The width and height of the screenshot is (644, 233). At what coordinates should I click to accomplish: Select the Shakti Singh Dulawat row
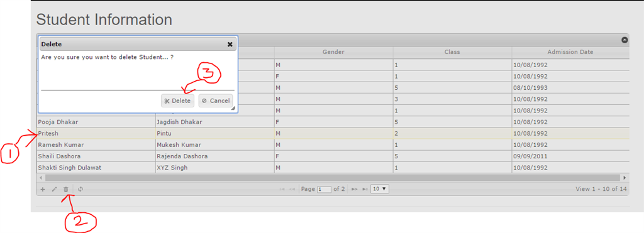click(333, 168)
